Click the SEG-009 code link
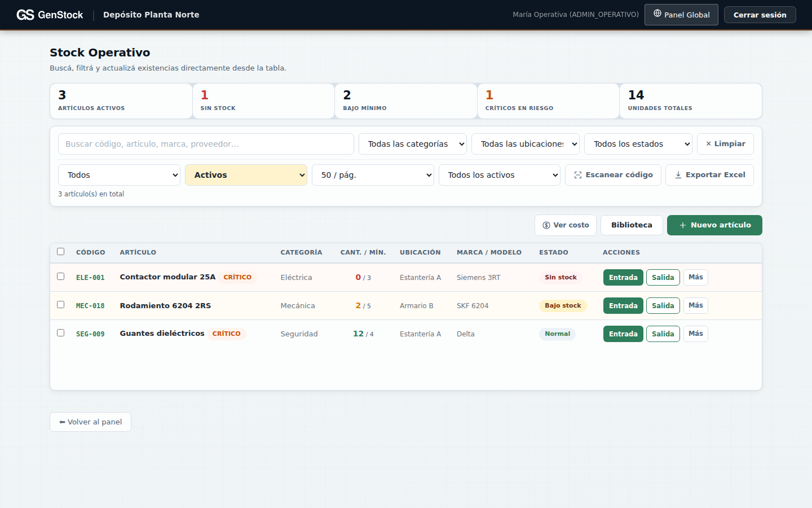The width and height of the screenshot is (812, 508). pos(90,334)
